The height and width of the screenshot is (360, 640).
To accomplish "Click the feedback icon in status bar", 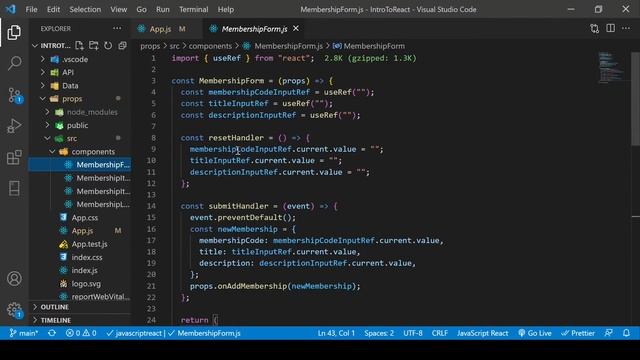I will pos(609,333).
